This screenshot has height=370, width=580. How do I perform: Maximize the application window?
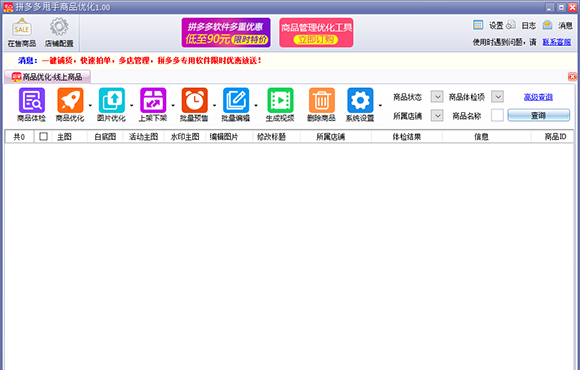[x=561, y=7]
